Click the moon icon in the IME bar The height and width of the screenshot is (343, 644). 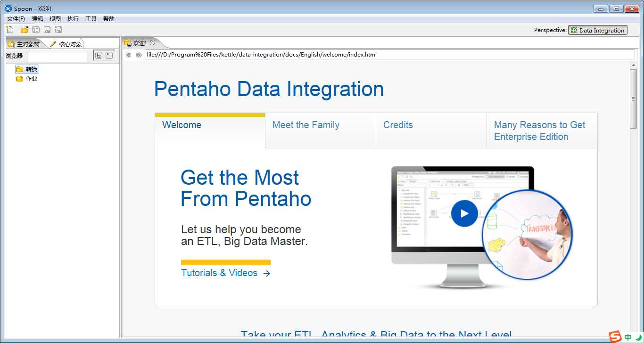[x=638, y=337]
